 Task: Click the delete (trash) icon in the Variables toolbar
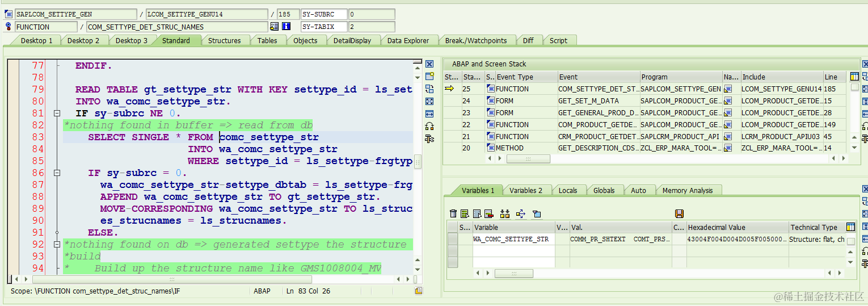pos(453,213)
